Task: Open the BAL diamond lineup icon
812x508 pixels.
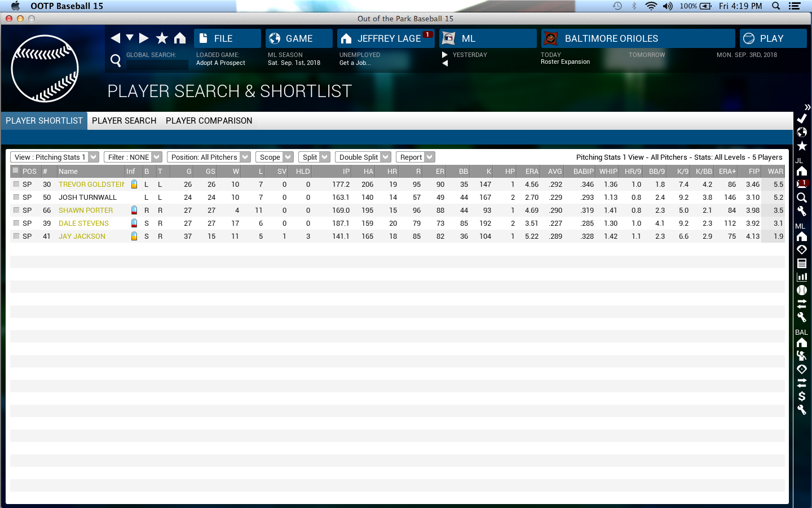Action: point(801,369)
